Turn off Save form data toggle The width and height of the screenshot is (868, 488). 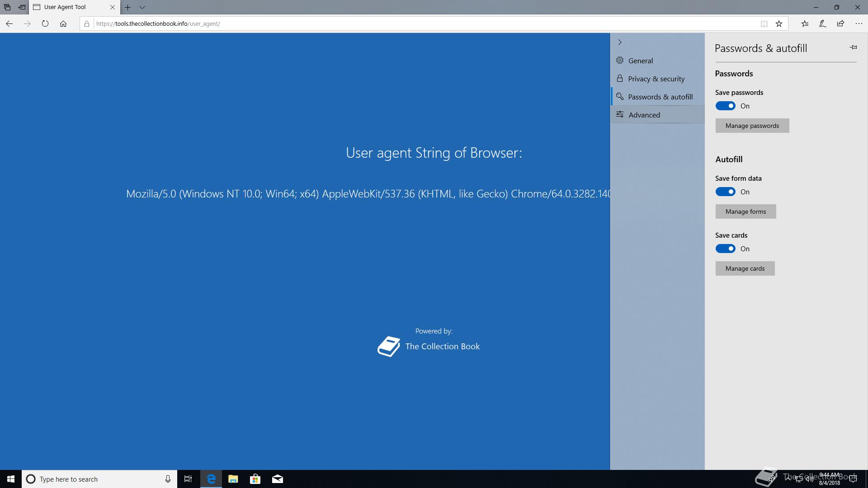point(725,192)
